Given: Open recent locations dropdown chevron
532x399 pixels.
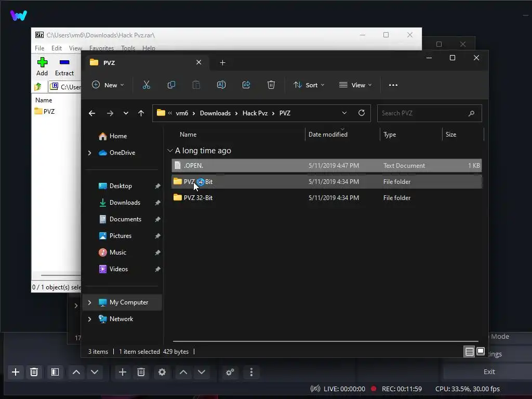Looking at the screenshot, I should point(126,113).
